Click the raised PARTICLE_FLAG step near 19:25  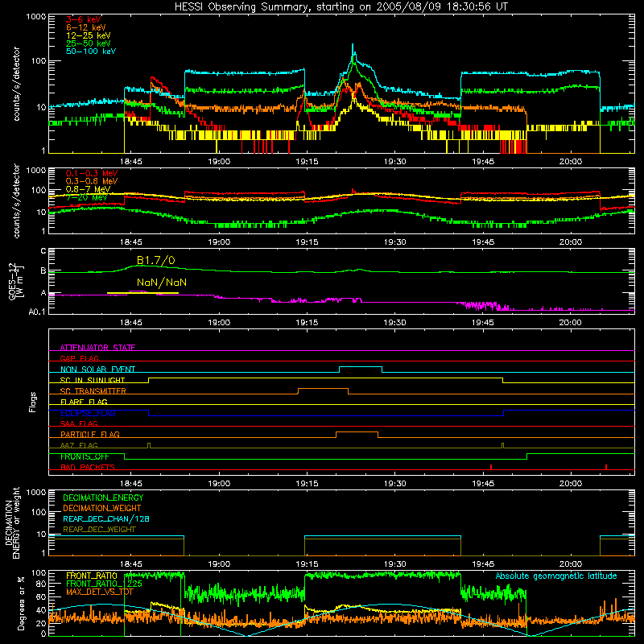coord(357,432)
